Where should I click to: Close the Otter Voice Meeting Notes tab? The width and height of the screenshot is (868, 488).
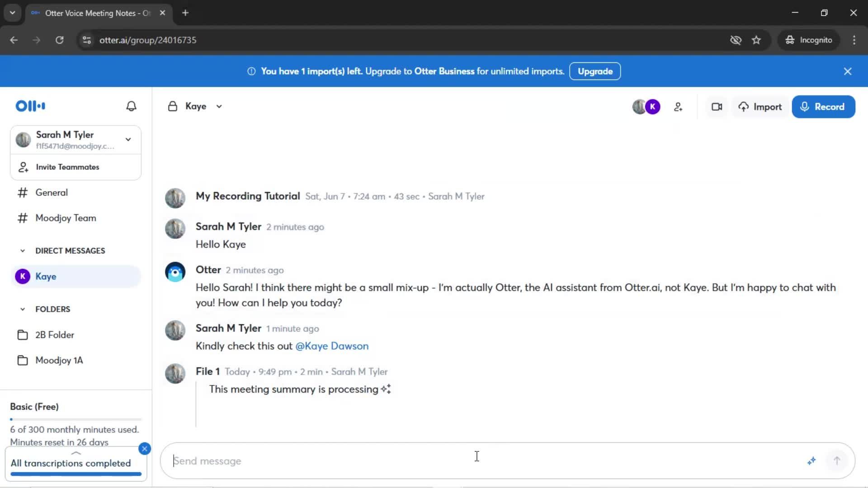pyautogui.click(x=162, y=13)
